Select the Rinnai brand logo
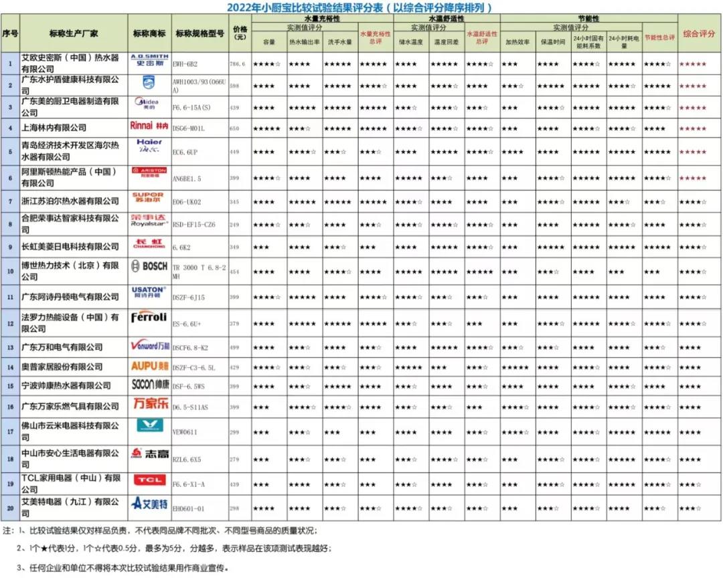723x588 pixels. coord(149,125)
